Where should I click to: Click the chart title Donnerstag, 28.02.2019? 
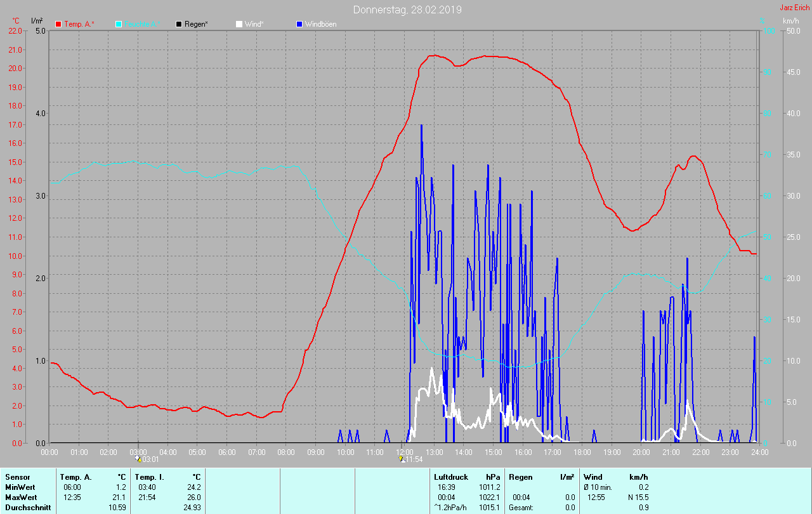click(x=407, y=10)
